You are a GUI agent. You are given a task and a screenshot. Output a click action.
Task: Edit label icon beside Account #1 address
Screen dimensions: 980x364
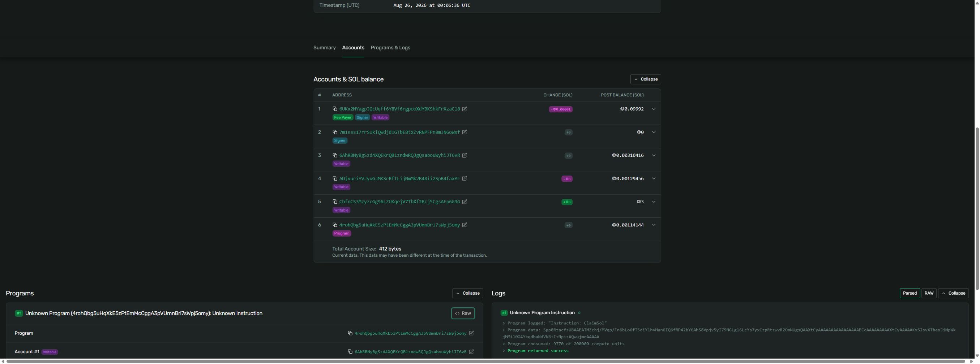tap(471, 352)
